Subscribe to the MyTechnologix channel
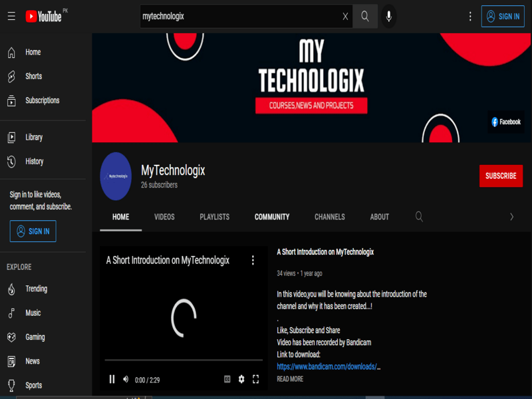532x399 pixels. pyautogui.click(x=500, y=176)
